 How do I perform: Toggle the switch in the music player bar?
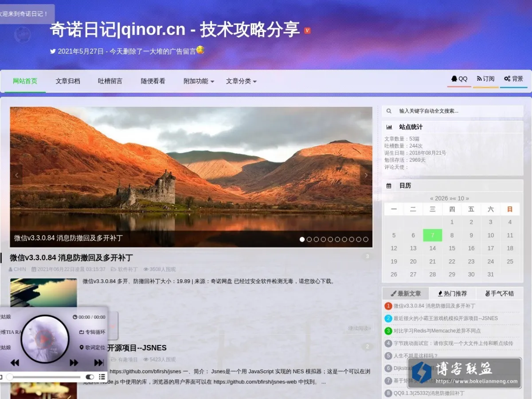coord(90,377)
